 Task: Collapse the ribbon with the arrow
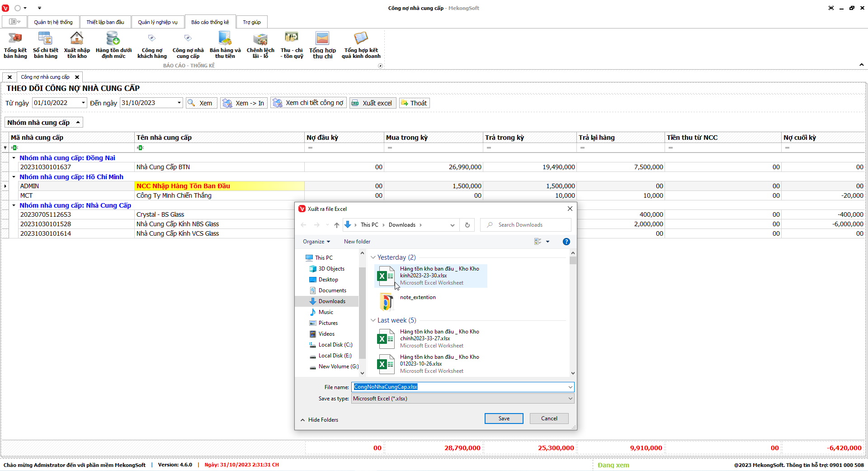(862, 65)
